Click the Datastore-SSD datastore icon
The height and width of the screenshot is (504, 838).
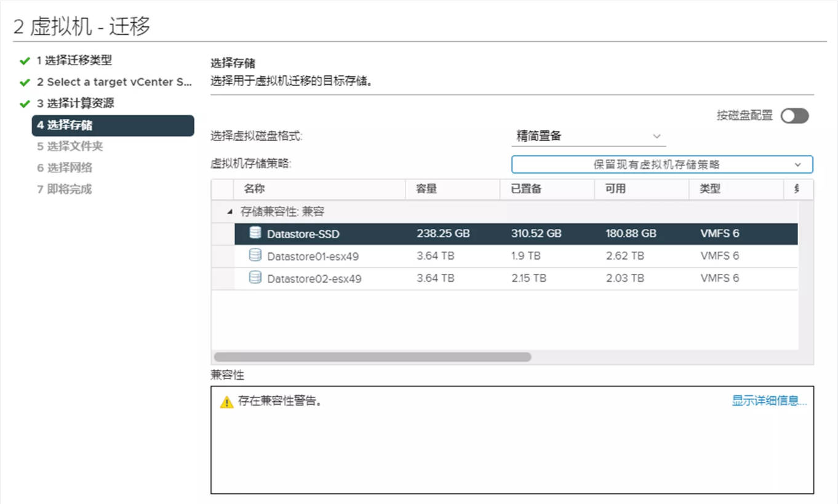(255, 233)
